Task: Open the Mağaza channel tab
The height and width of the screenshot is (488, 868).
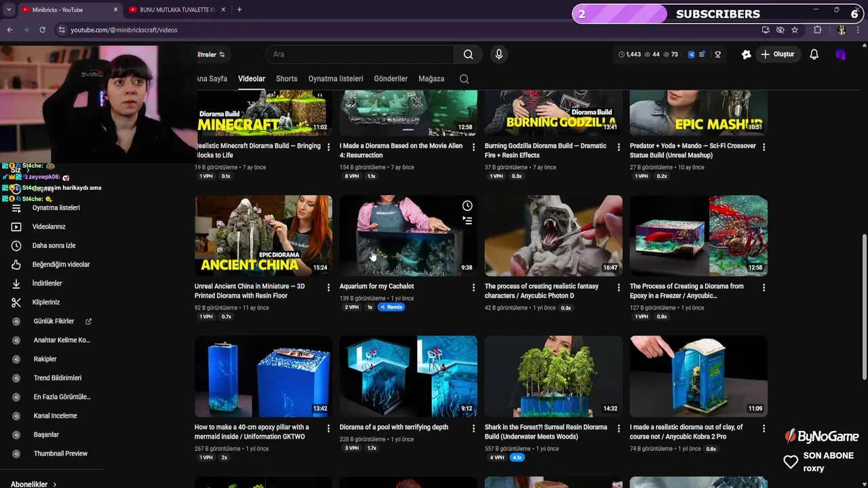Action: (x=431, y=79)
